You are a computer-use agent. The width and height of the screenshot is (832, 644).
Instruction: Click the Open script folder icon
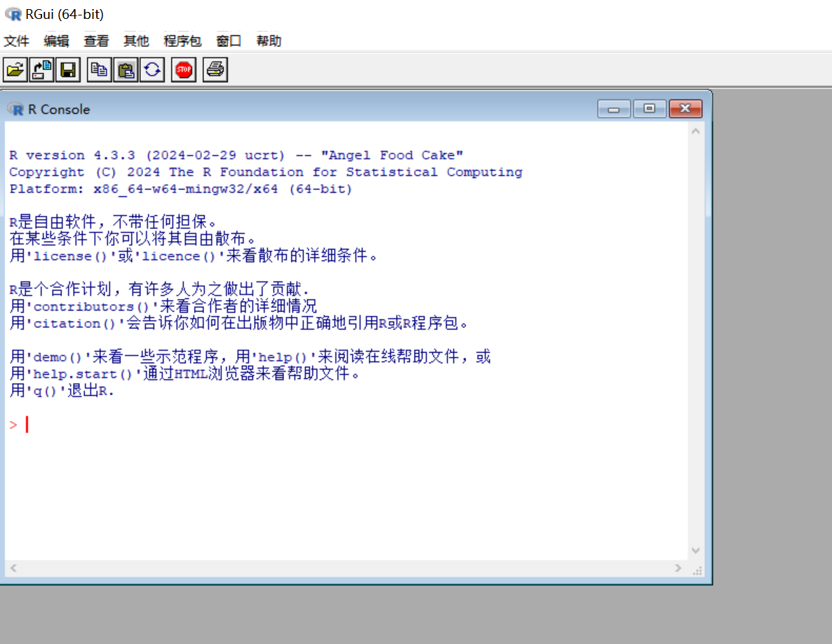15,69
